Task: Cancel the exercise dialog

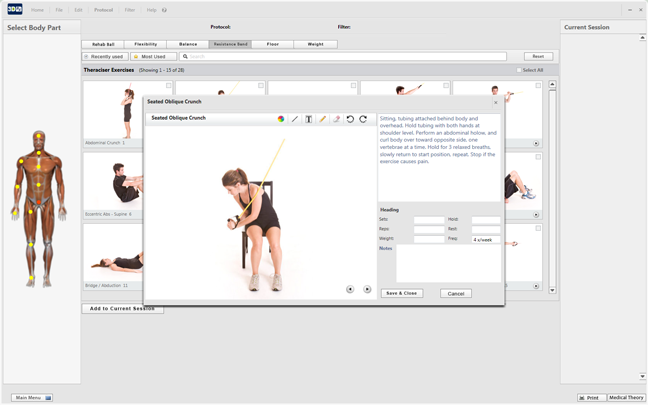Action: [x=456, y=293]
